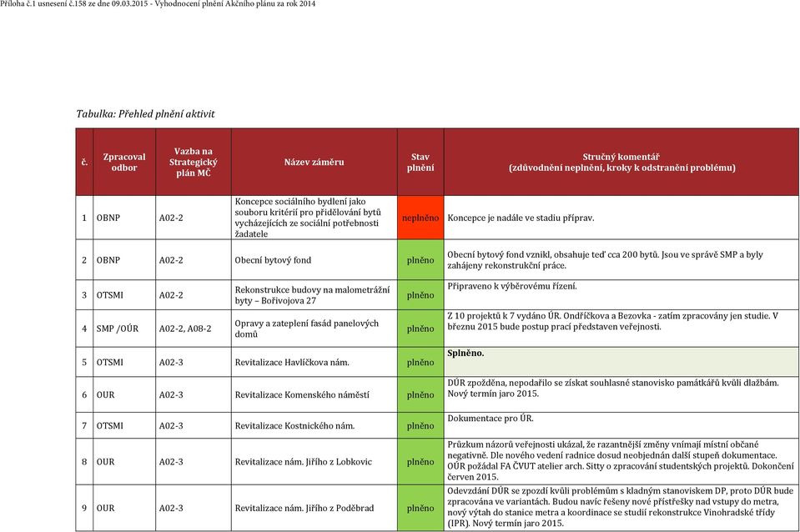Click the 'plněno' status in Obecní bytový fond row
The height and width of the screenshot is (532, 800).
(420, 260)
